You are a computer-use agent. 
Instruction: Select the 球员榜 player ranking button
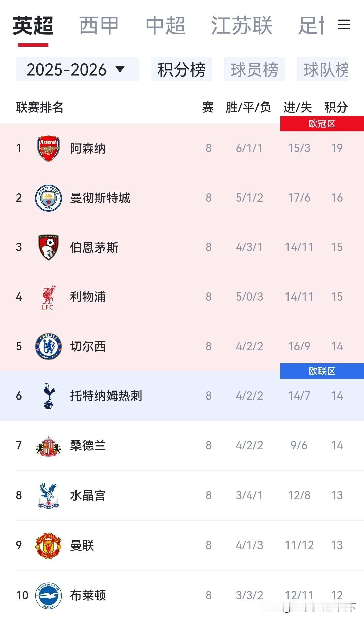tap(254, 69)
